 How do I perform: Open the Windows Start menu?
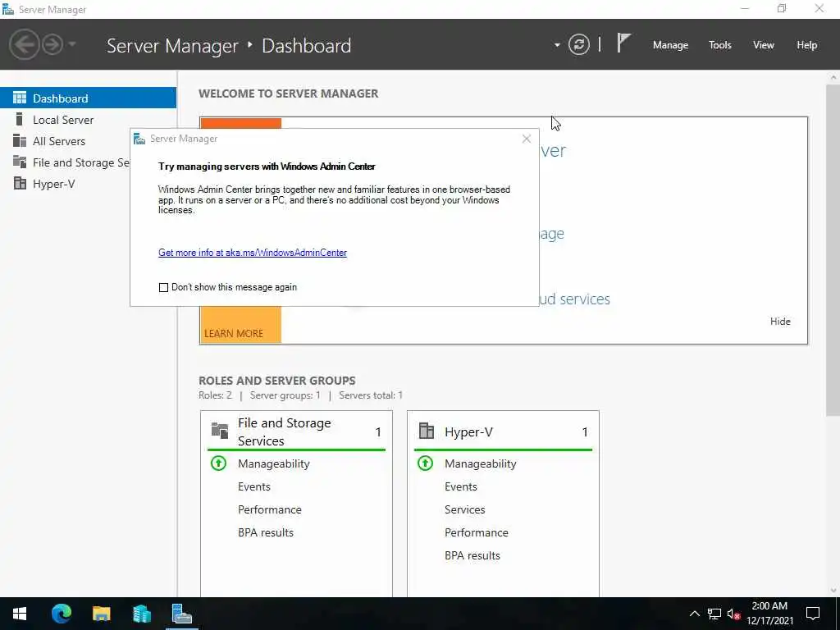20,614
